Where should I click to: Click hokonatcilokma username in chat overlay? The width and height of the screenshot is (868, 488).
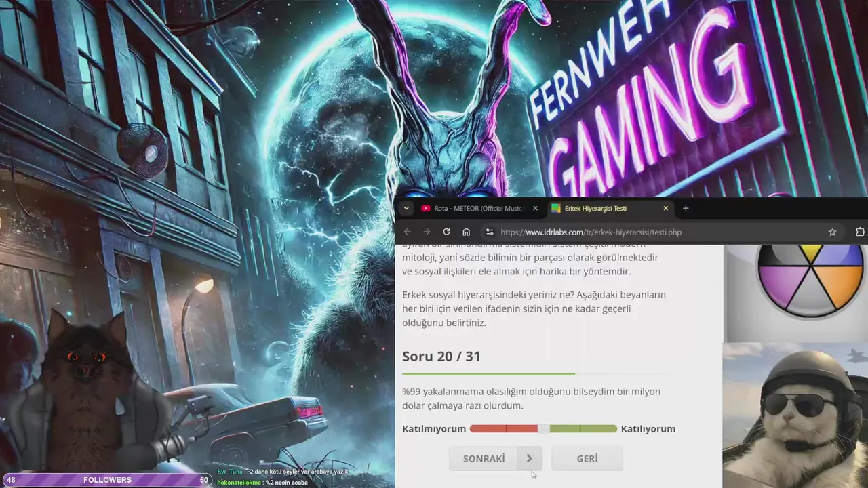click(239, 483)
